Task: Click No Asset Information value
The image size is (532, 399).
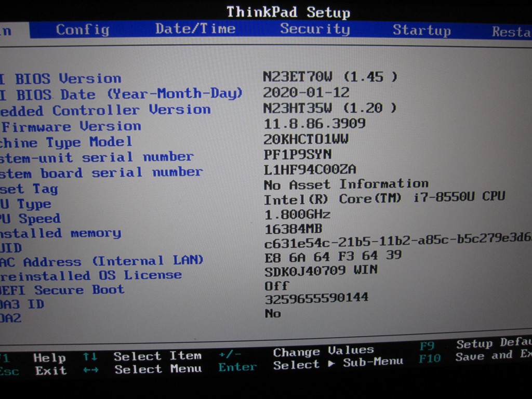Action: point(346,184)
